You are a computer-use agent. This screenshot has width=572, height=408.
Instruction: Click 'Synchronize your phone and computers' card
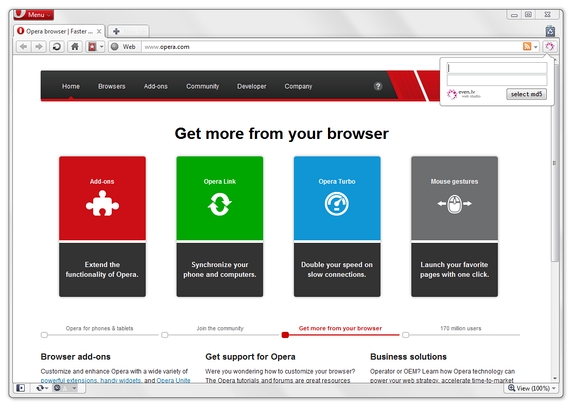(220, 270)
